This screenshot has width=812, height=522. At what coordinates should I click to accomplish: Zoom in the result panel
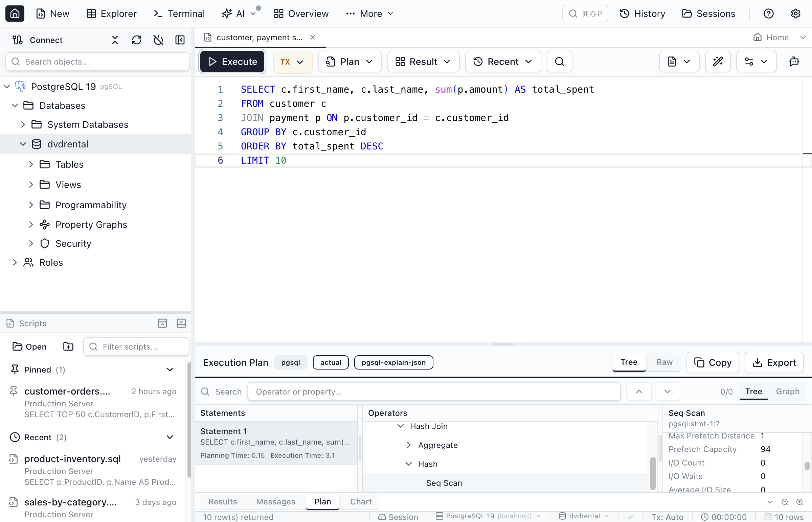pyautogui.click(x=799, y=502)
